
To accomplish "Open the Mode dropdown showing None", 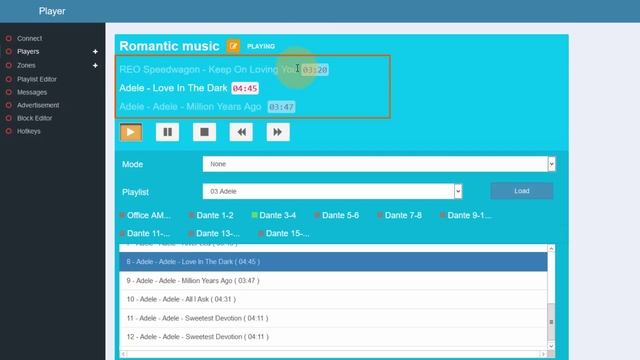I will click(379, 164).
